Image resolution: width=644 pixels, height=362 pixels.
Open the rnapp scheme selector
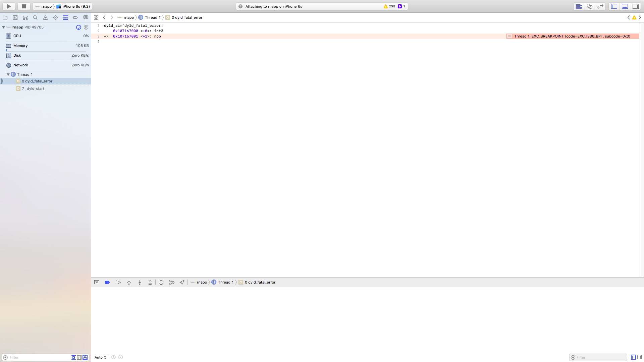click(x=44, y=6)
